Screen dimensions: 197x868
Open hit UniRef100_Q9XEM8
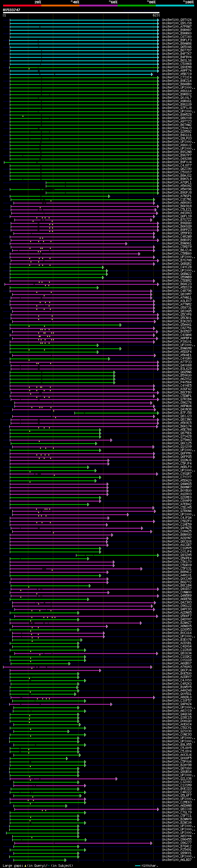tap(177, 67)
